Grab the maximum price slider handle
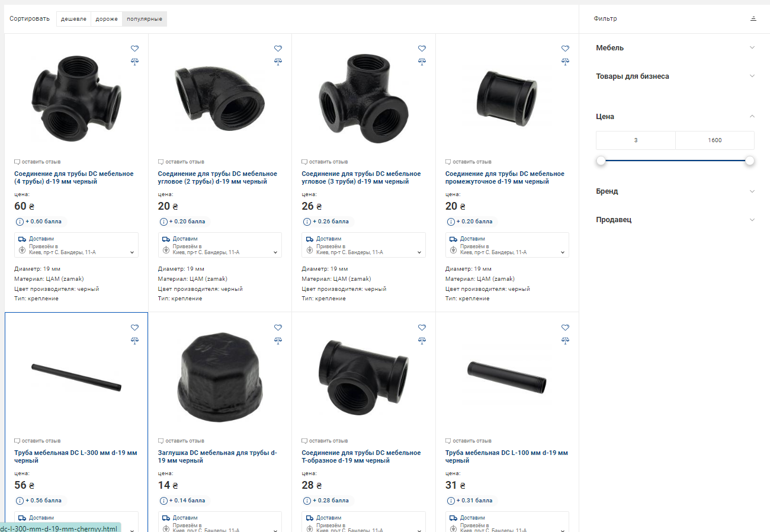The image size is (770, 532). coord(750,161)
